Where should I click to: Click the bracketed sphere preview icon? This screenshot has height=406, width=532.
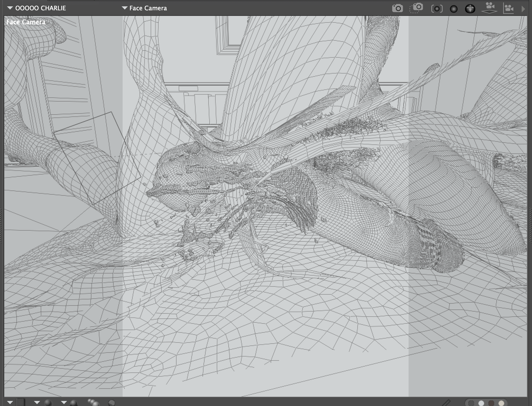(x=437, y=9)
